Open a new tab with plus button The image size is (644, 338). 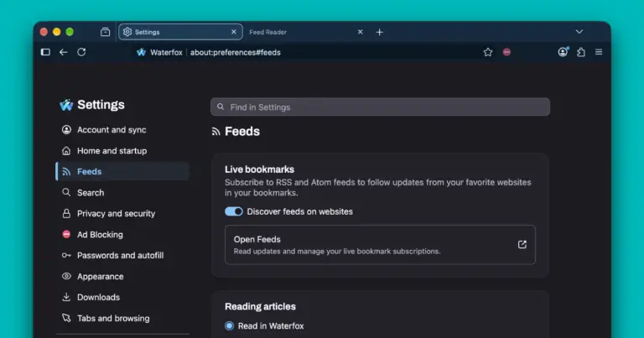[x=380, y=32]
